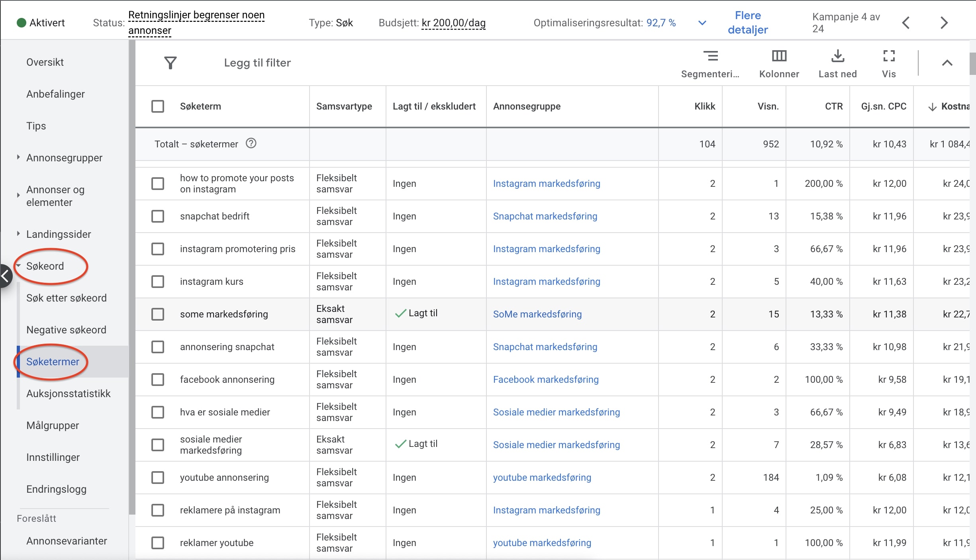976x560 pixels.
Task: Go to previous campaign arrow
Action: click(906, 23)
